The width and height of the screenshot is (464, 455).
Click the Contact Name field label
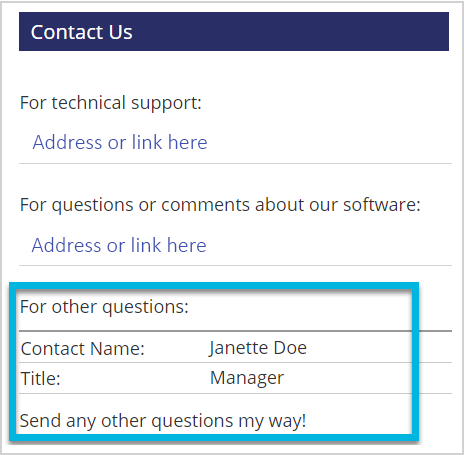pyautogui.click(x=83, y=349)
